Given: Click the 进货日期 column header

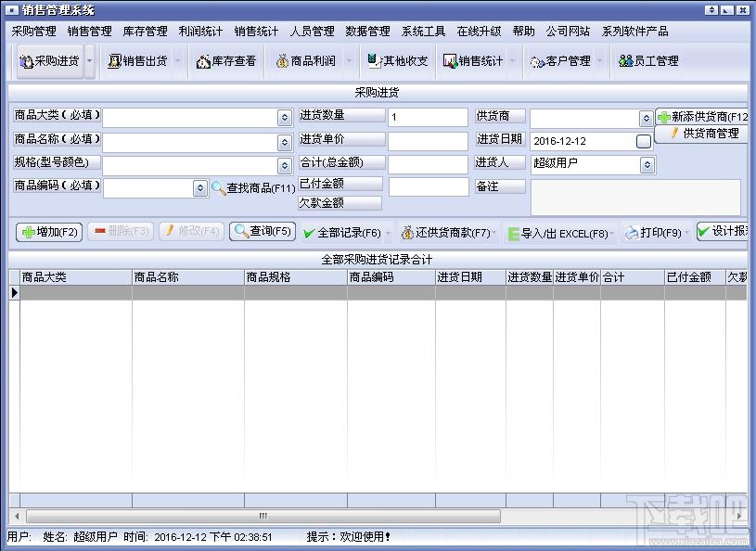Looking at the screenshot, I should click(x=470, y=277).
